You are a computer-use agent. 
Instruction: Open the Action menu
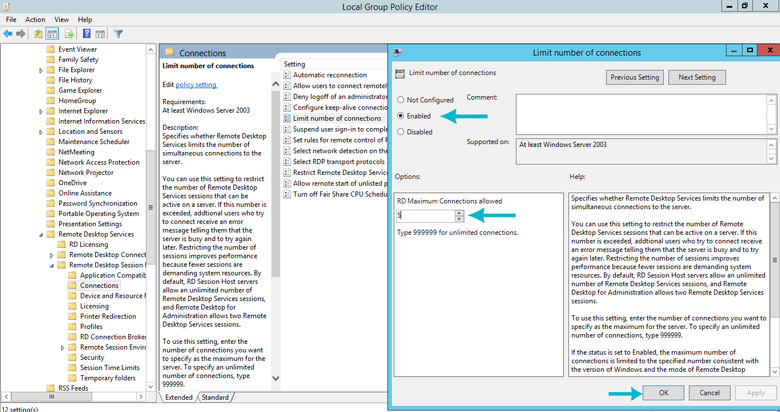(x=35, y=19)
